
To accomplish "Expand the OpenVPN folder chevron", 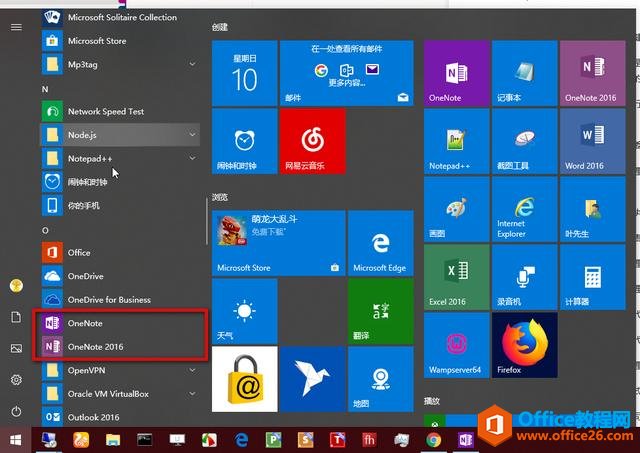I will [x=192, y=371].
